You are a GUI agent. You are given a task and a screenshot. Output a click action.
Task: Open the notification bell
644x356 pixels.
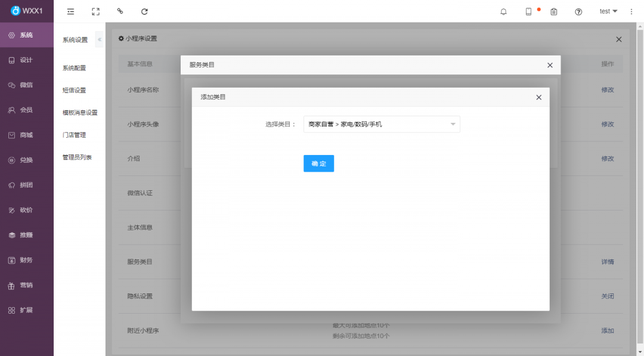[503, 11]
